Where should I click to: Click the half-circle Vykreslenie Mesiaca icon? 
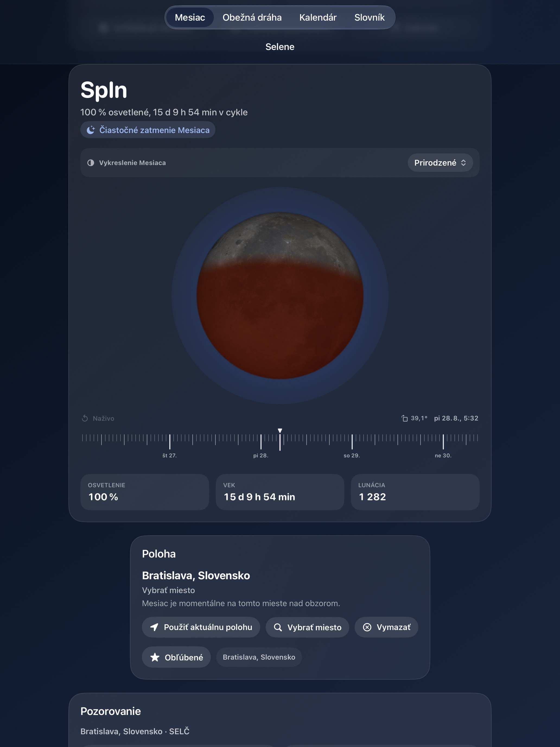point(90,163)
